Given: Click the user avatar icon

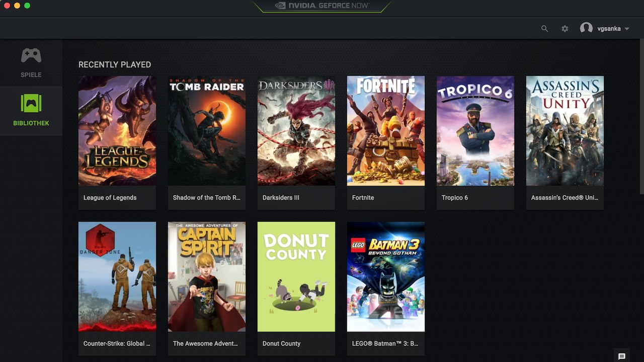Looking at the screenshot, I should coord(586,29).
